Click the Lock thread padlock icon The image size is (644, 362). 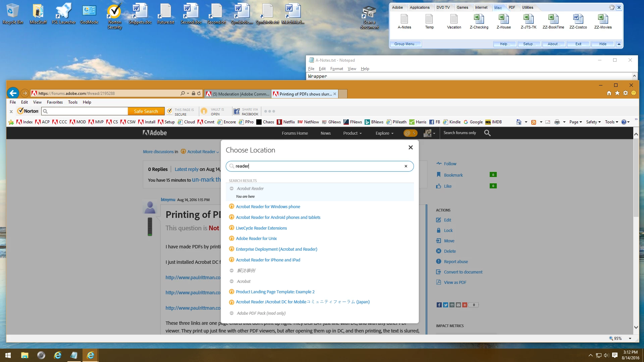click(x=438, y=230)
